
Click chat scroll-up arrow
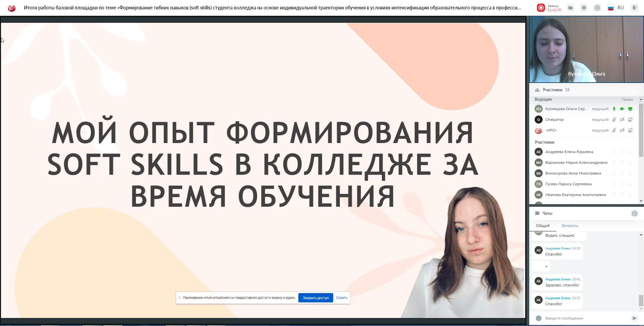tap(641, 235)
